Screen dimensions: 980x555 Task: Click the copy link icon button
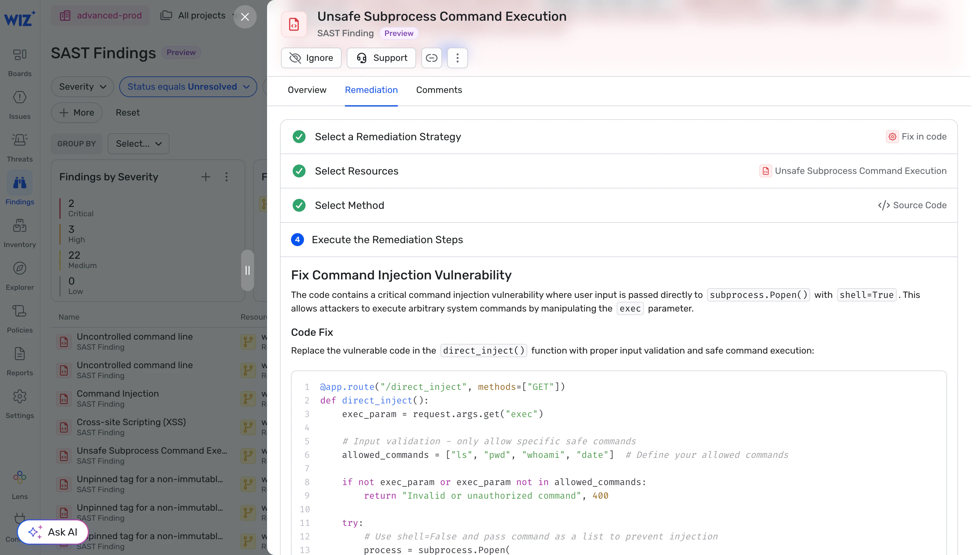431,58
